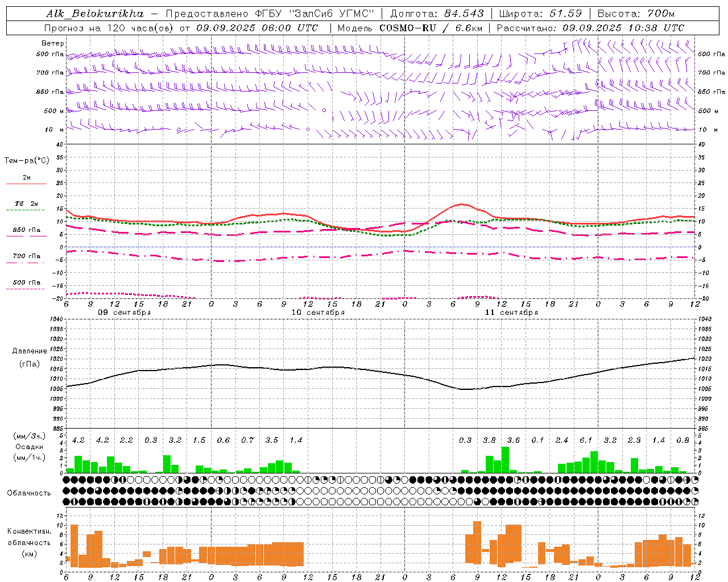Click the precipitation total 2.4

point(562,440)
